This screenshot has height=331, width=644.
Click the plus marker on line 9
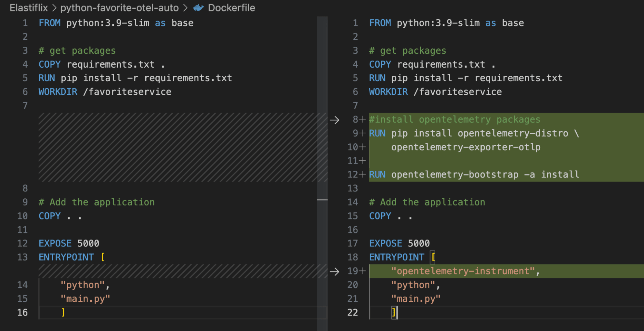[362, 133]
